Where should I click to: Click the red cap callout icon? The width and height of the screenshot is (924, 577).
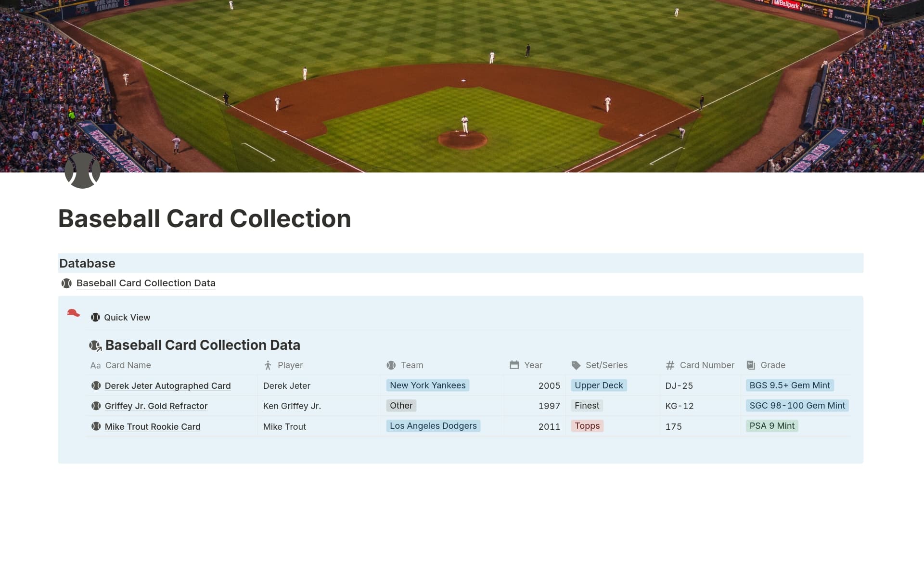point(73,313)
